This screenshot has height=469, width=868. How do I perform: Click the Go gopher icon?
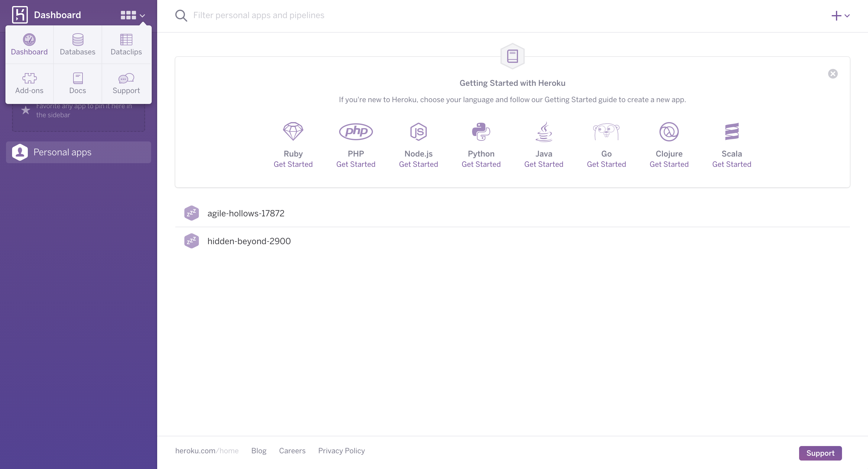[x=606, y=131]
